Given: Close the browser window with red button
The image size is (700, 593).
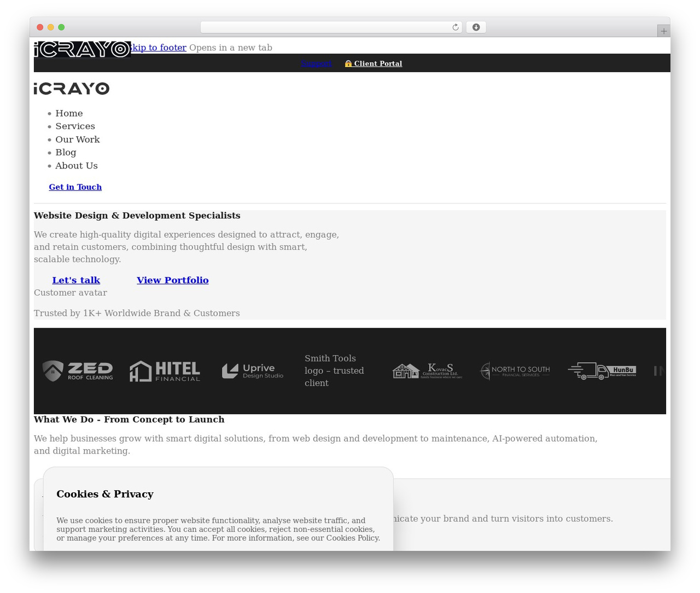Looking at the screenshot, I should pos(40,27).
